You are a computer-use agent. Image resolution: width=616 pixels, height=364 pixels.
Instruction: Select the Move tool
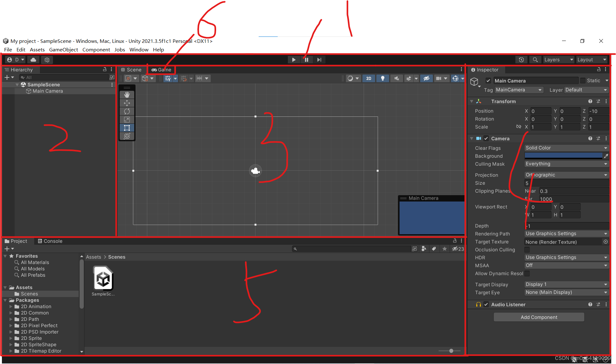click(x=127, y=103)
